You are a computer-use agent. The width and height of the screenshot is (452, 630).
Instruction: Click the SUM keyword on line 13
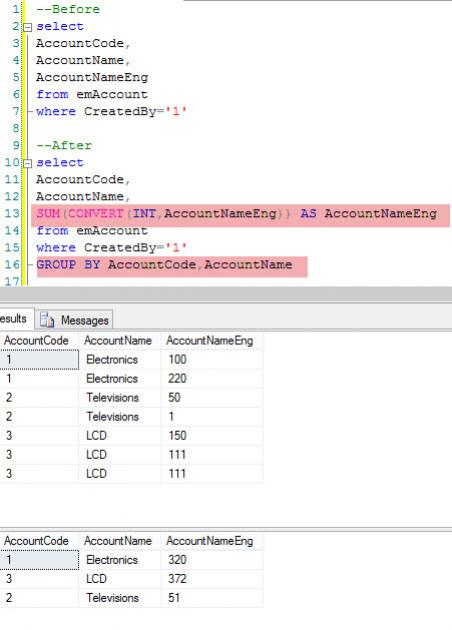coord(48,213)
